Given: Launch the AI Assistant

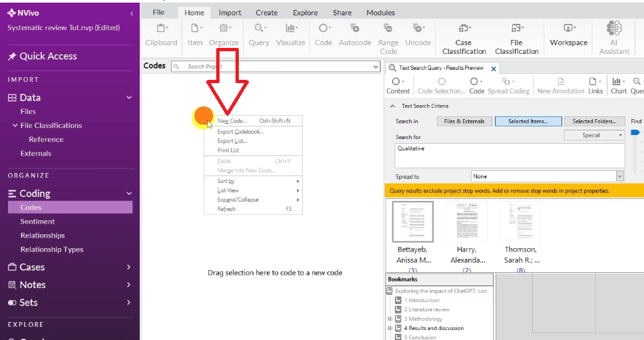Looking at the screenshot, I should tap(614, 38).
